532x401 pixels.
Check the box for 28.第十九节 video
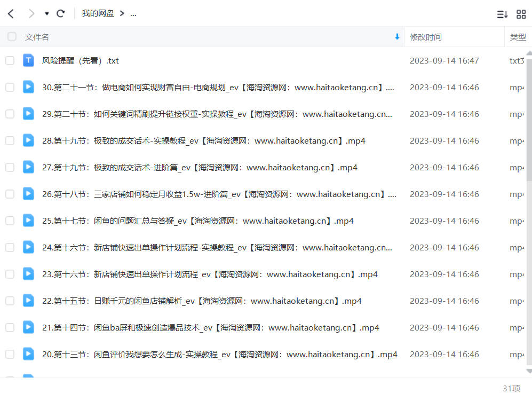pyautogui.click(x=10, y=140)
